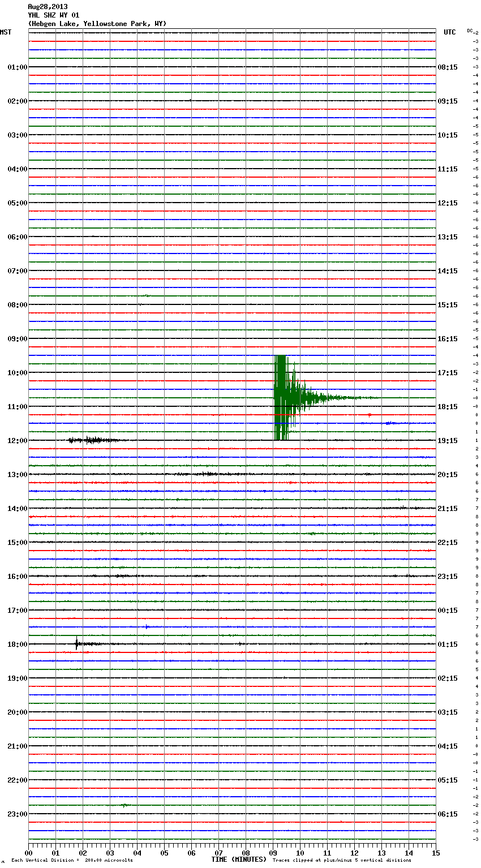Screen dimensions: 481x868
Task: Select the 11:00 MST row label
Action: tap(17, 407)
